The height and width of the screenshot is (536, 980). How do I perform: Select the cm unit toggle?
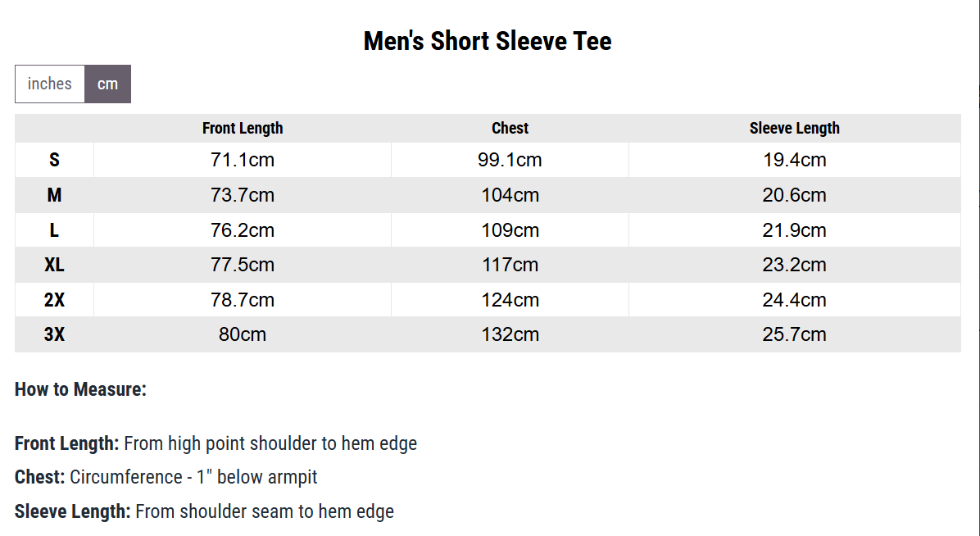point(107,84)
